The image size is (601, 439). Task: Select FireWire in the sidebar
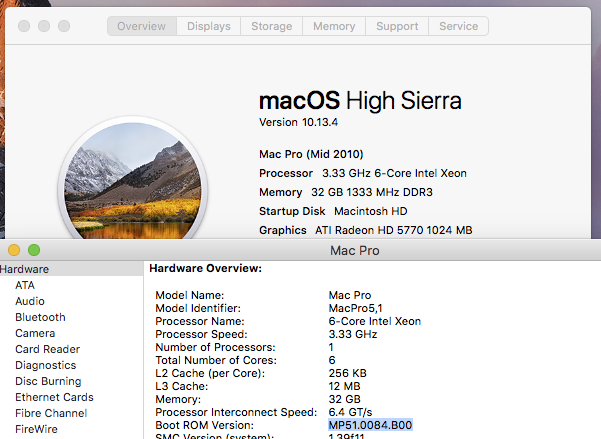point(36,429)
